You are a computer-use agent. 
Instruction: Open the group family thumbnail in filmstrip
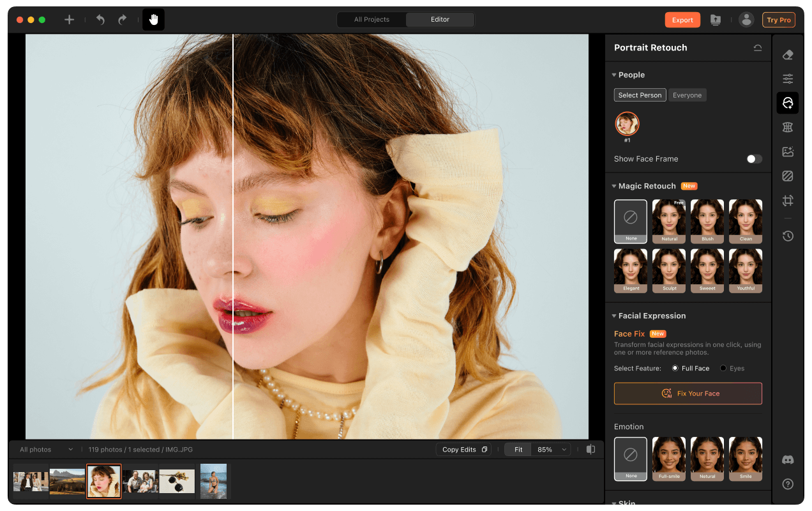click(x=140, y=482)
